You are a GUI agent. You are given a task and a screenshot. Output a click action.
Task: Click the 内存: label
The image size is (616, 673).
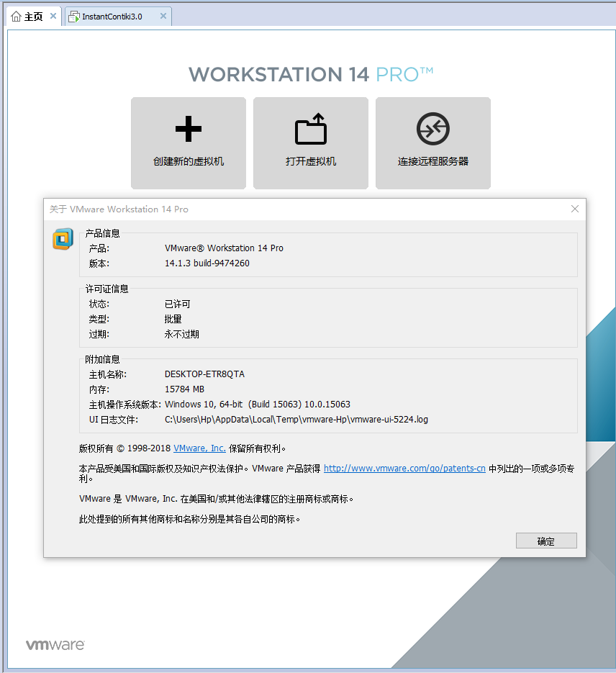(x=99, y=389)
